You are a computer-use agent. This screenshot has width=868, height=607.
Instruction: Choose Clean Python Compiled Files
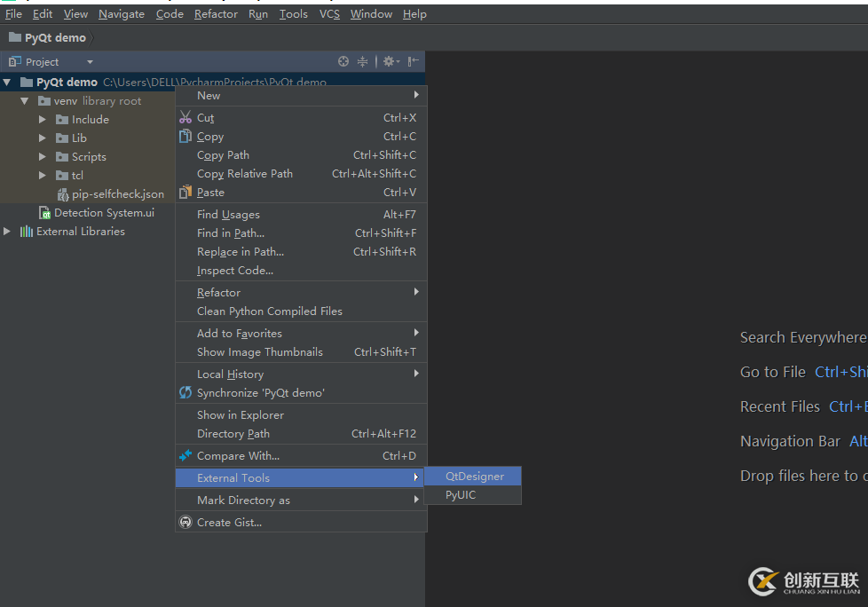[301, 311]
